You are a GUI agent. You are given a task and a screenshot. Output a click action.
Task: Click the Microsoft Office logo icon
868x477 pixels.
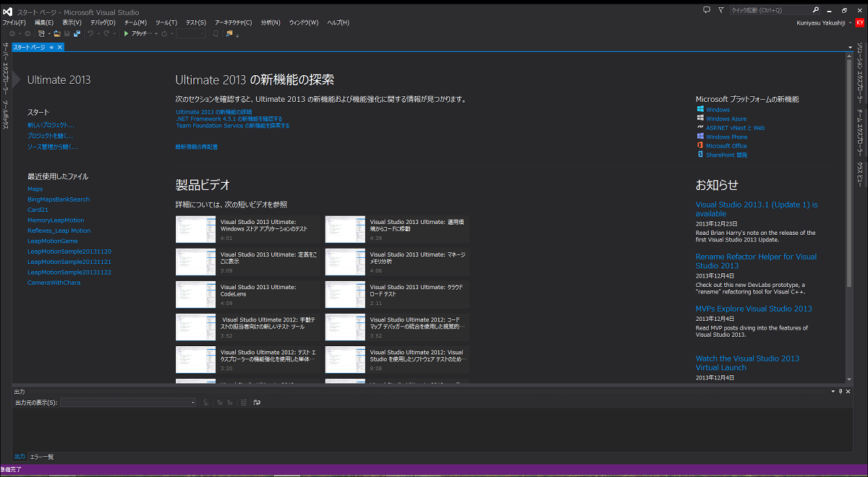[x=700, y=145]
